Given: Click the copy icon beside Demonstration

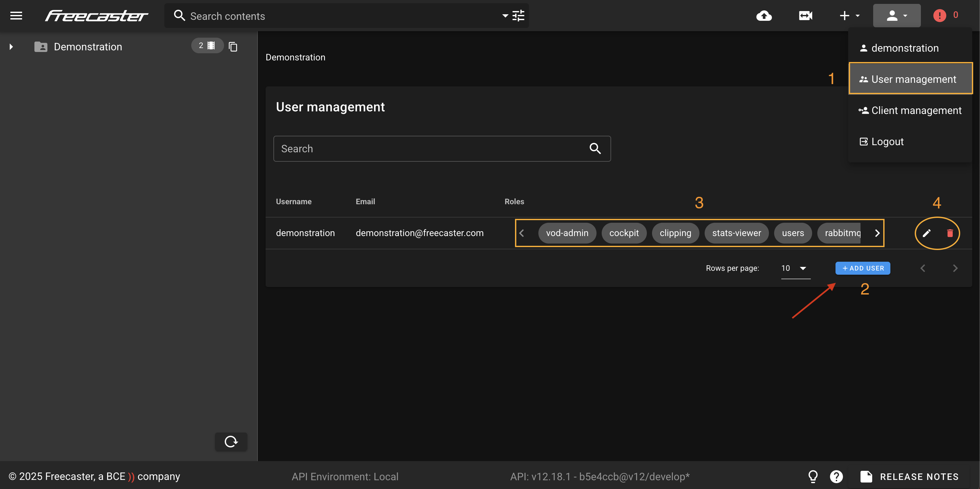Looking at the screenshot, I should pos(233,47).
